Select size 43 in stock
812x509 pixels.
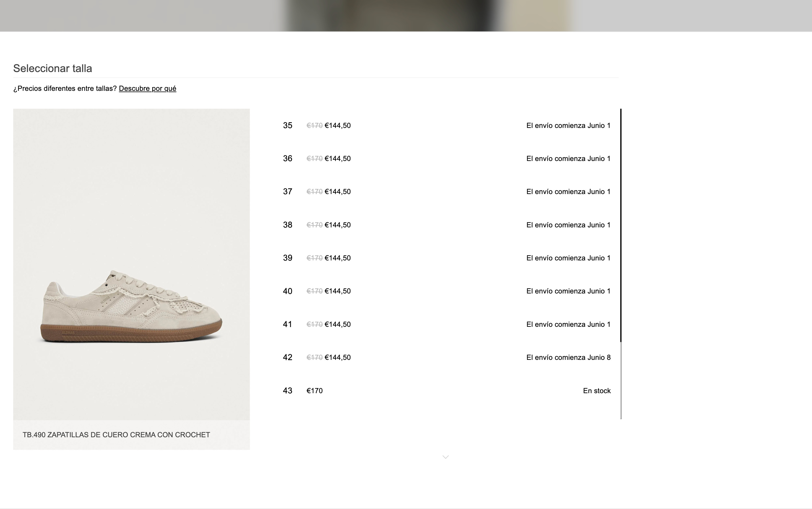click(x=446, y=390)
